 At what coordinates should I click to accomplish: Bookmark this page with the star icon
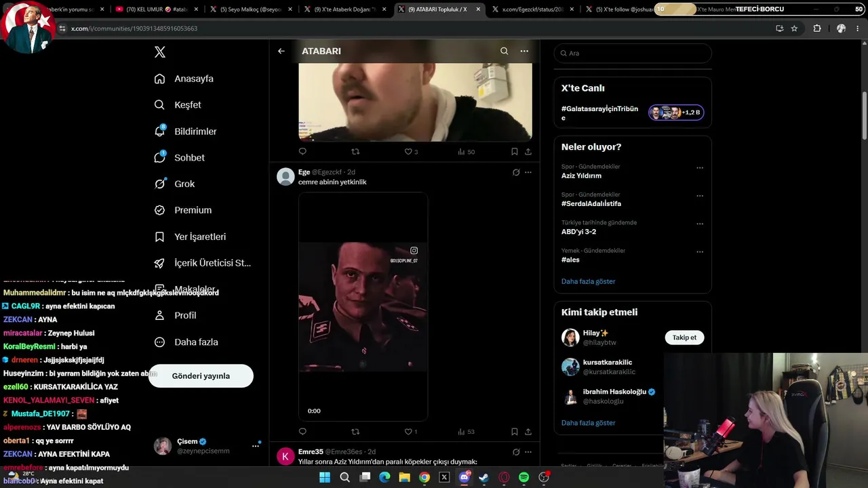coord(794,28)
